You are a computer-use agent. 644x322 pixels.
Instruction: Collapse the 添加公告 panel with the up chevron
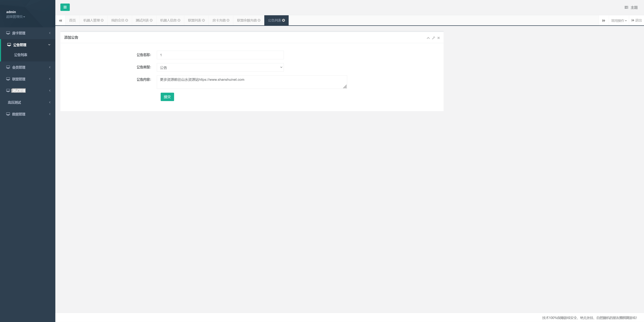[x=428, y=38]
